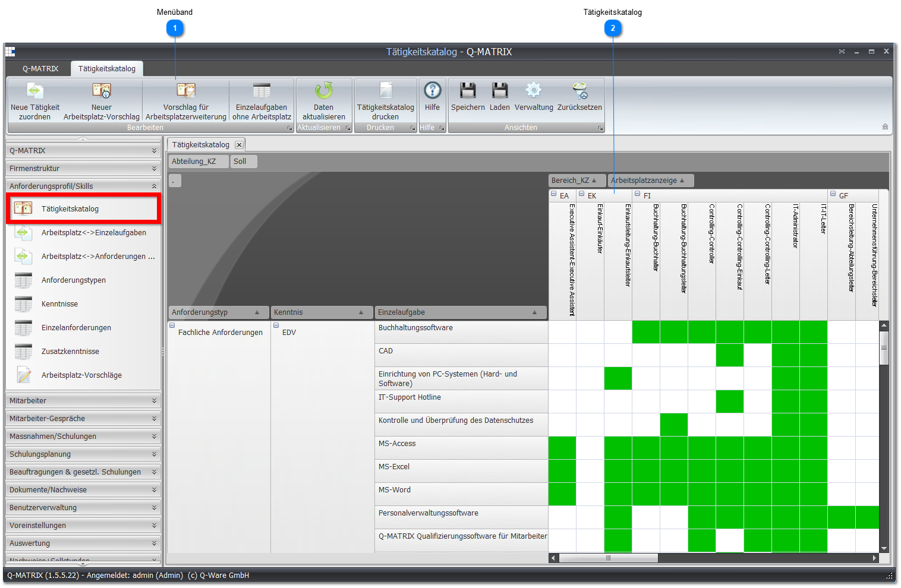Close the Tätigkeitskatalog document tab
The height and width of the screenshot is (588, 901).
coord(239,145)
